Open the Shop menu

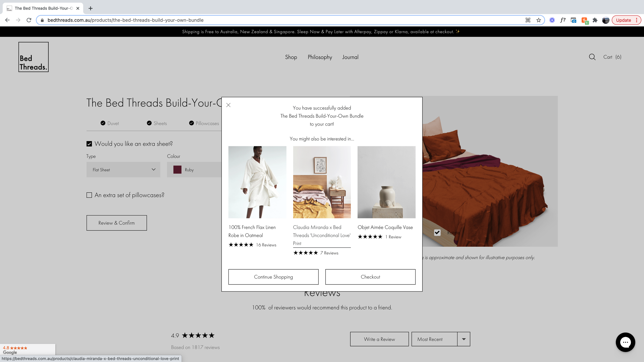pyautogui.click(x=291, y=57)
